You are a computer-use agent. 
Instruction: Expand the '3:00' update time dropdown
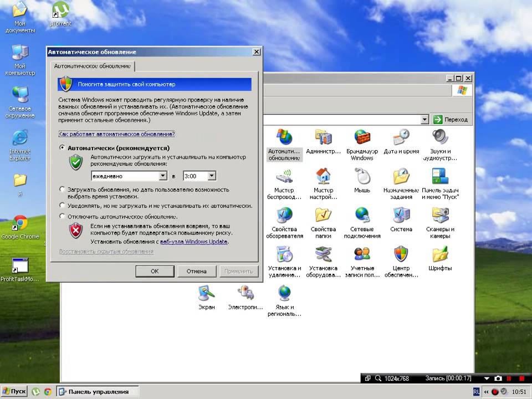(212, 176)
